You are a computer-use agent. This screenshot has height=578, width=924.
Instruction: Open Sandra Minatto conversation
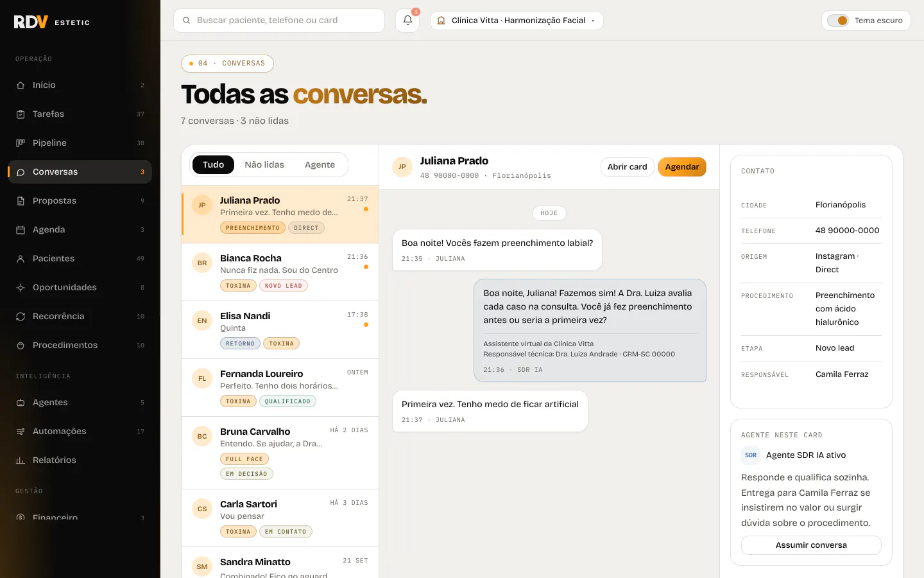pyautogui.click(x=280, y=563)
